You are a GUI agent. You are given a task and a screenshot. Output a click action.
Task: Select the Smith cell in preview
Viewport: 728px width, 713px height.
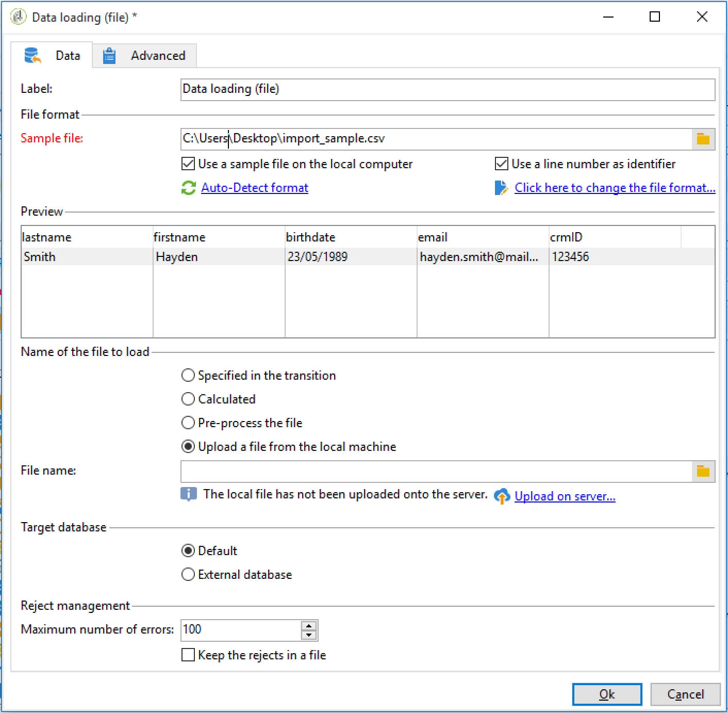pos(87,257)
